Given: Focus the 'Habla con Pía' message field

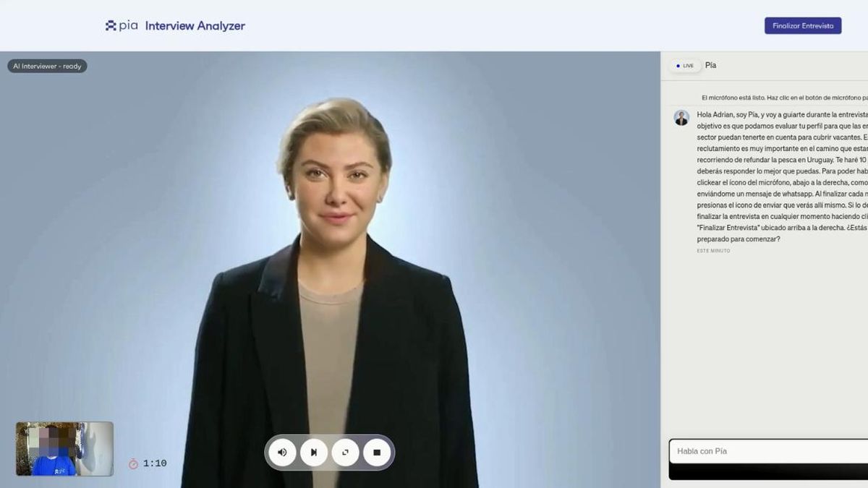Looking at the screenshot, I should [x=768, y=451].
